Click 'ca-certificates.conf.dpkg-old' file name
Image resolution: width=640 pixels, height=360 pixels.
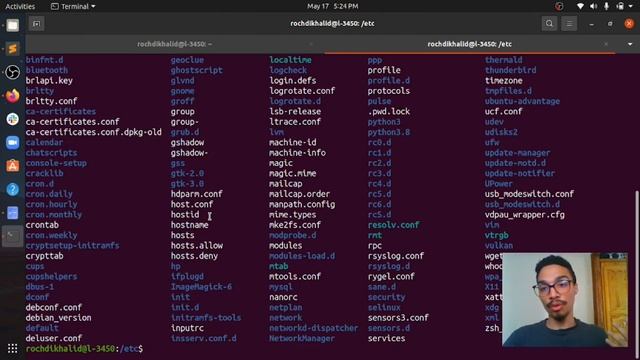pos(93,132)
